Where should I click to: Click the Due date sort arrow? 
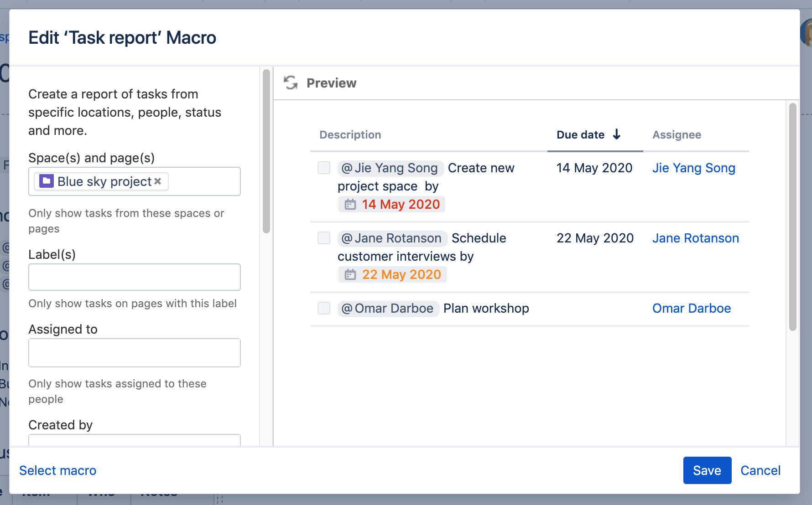click(617, 134)
